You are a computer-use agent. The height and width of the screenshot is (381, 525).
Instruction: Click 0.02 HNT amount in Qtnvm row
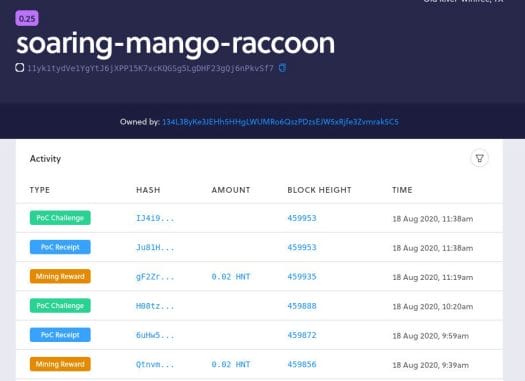click(x=231, y=364)
